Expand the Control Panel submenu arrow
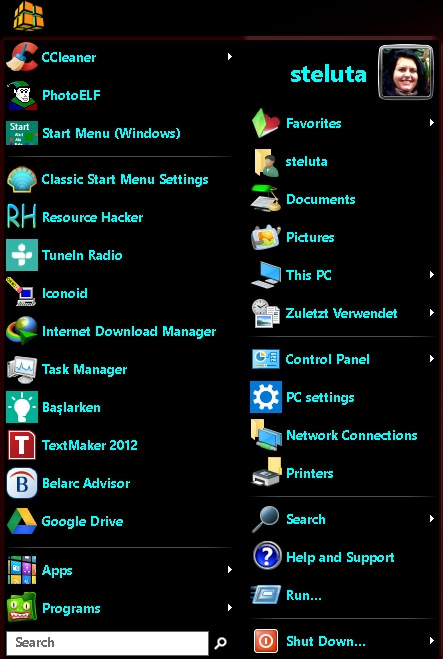 tap(431, 358)
